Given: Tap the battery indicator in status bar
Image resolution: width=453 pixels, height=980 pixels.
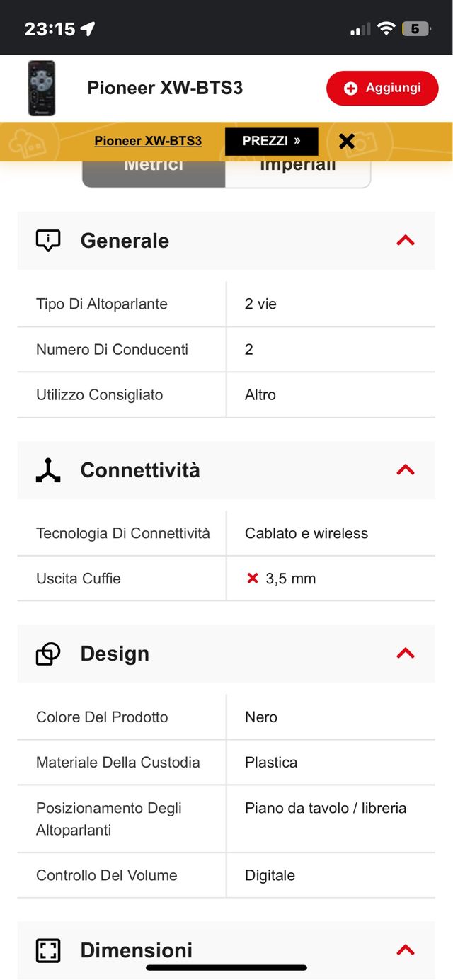Looking at the screenshot, I should click(x=415, y=28).
